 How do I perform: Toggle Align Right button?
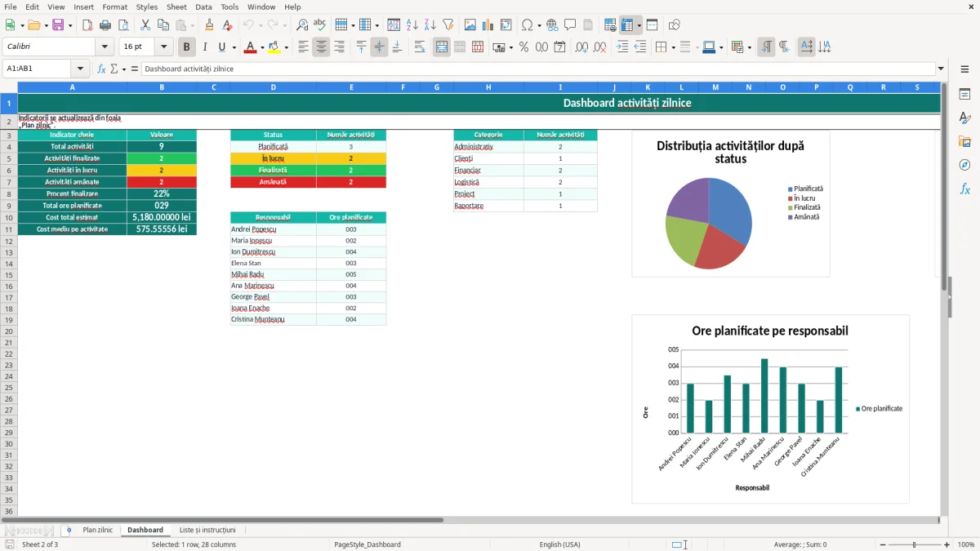pyautogui.click(x=339, y=47)
